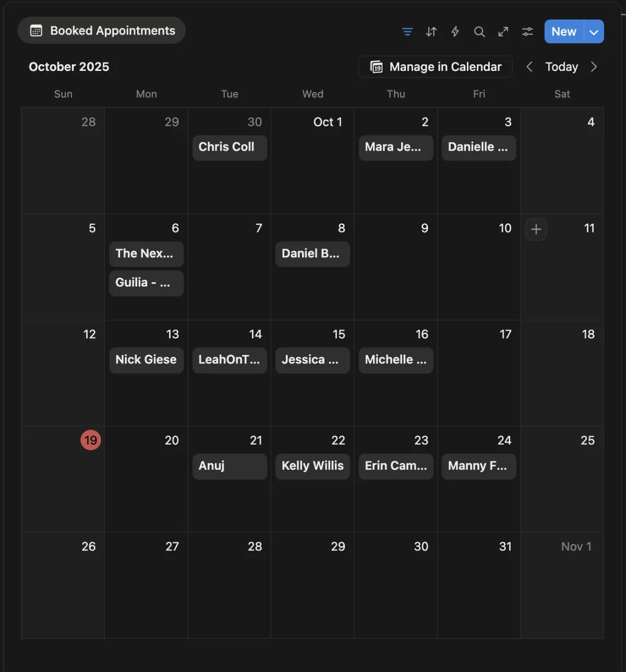This screenshot has height=672, width=626.
Task: Expand the New button dropdown arrow
Action: [x=594, y=32]
